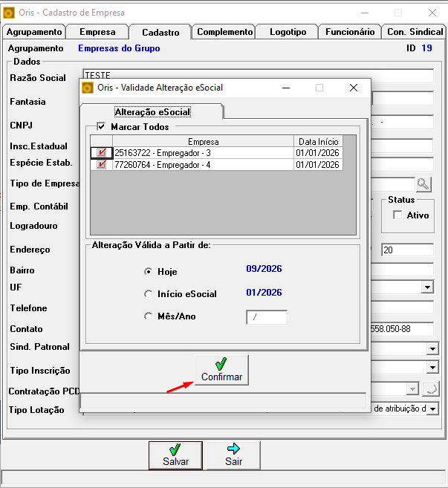The width and height of the screenshot is (448, 488).
Task: Switch to the Complemento tab
Action: point(224,32)
